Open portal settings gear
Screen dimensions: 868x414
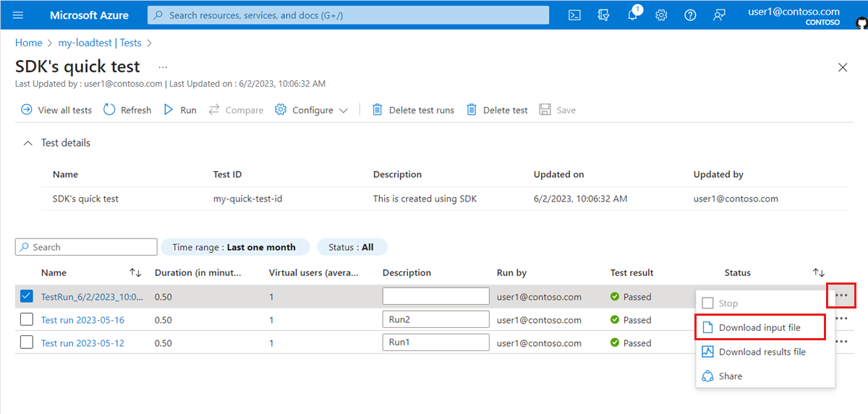(661, 15)
